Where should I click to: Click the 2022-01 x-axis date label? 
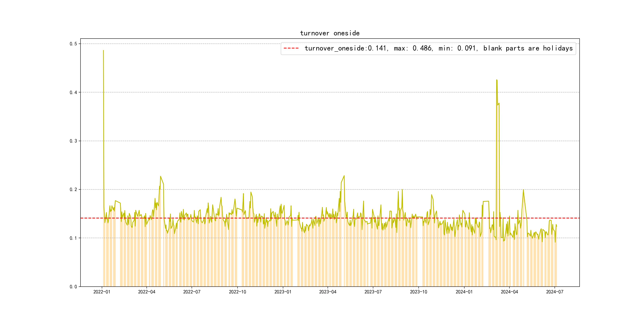[102, 292]
